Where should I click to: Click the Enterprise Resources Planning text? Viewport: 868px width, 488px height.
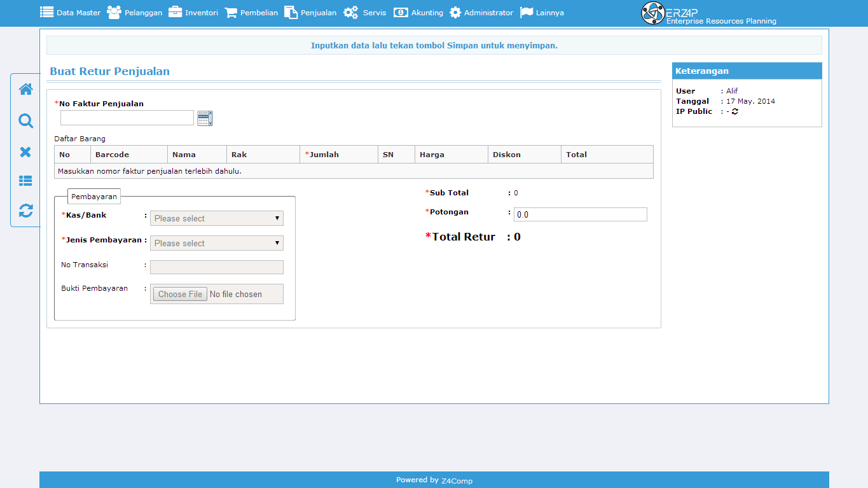tap(721, 21)
